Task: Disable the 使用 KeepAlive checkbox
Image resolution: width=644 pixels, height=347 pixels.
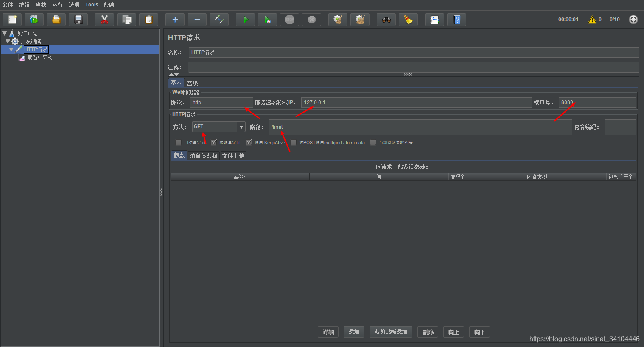Action: 249,142
